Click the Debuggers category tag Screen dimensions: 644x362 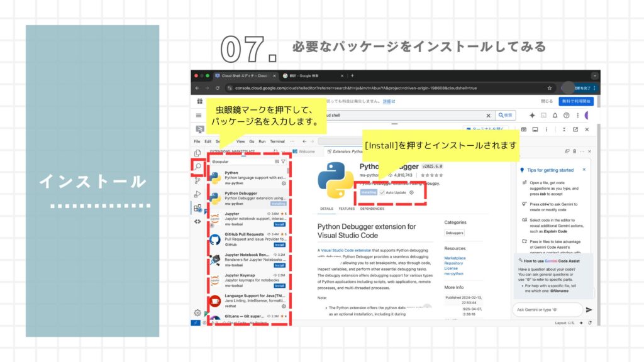click(x=454, y=233)
